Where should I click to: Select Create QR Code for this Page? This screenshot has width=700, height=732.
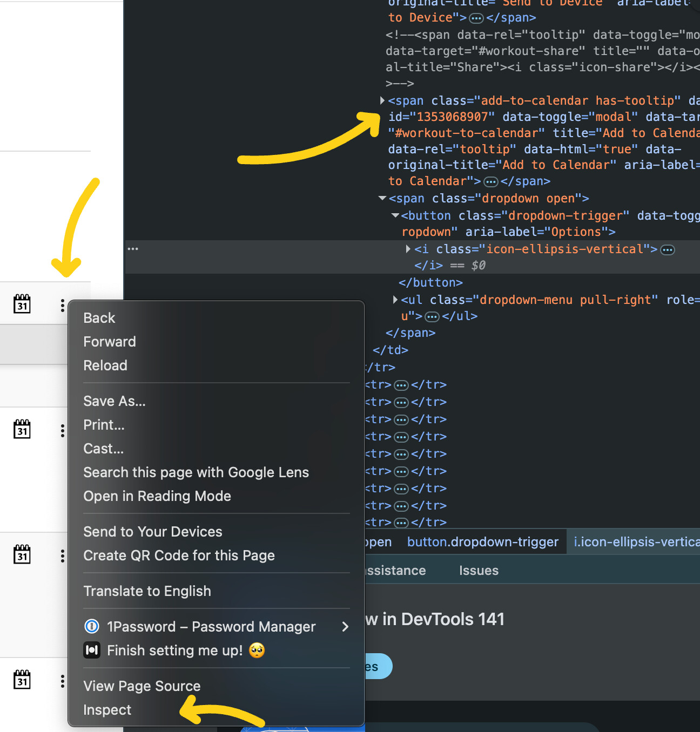(x=179, y=555)
